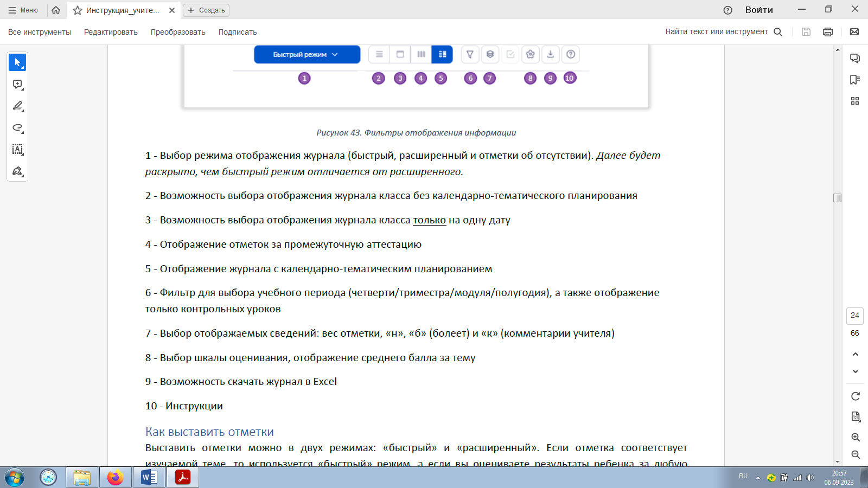The height and width of the screenshot is (488, 868).
Task: Open the page display settings icon
Action: pyautogui.click(x=856, y=416)
